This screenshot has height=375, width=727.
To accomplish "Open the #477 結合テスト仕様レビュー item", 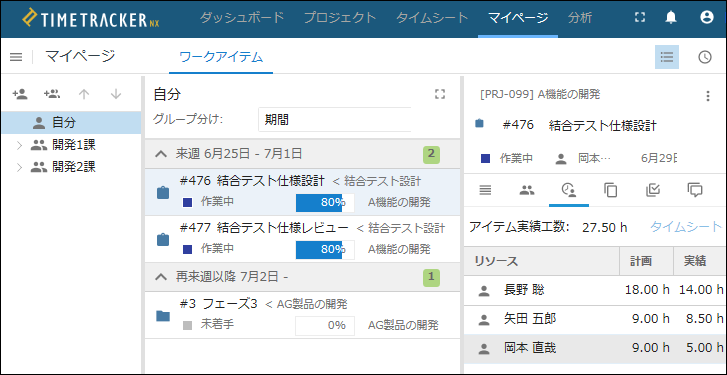I will (264, 228).
